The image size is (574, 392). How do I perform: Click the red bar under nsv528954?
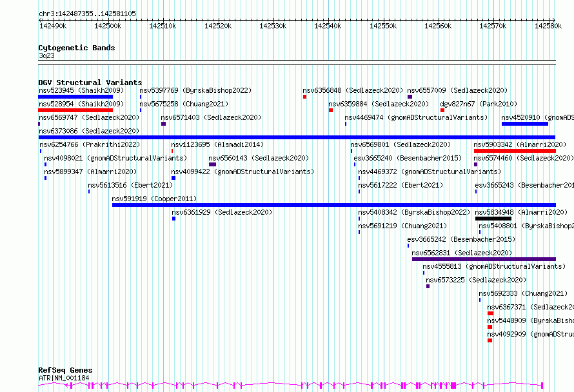(75, 110)
